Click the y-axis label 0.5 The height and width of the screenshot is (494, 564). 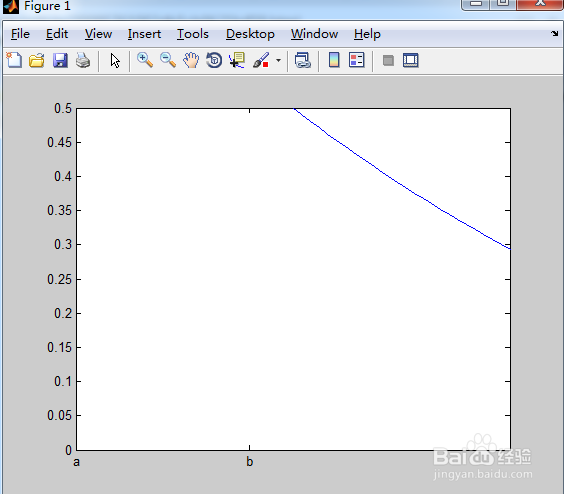63,108
